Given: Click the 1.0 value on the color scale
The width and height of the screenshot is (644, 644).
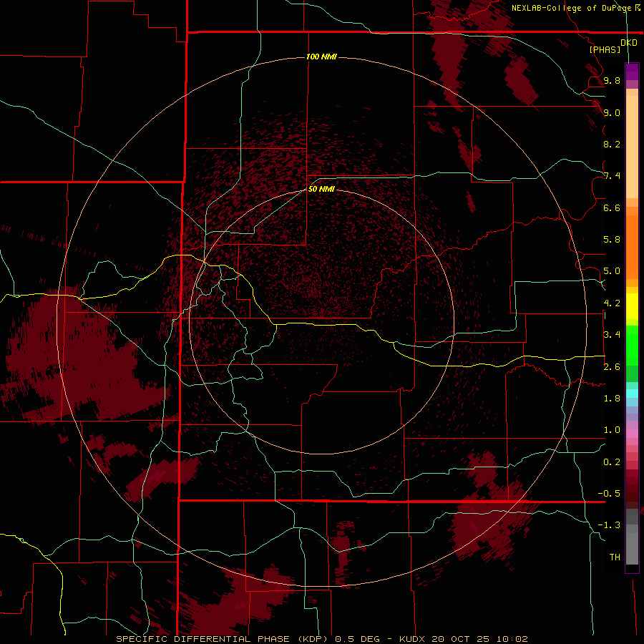Looking at the screenshot, I should pyautogui.click(x=612, y=430).
